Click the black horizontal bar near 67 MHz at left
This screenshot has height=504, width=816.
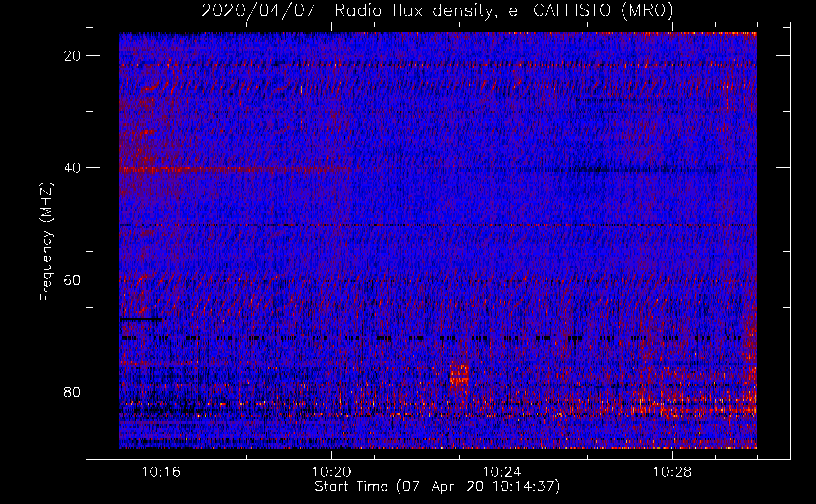pos(141,319)
